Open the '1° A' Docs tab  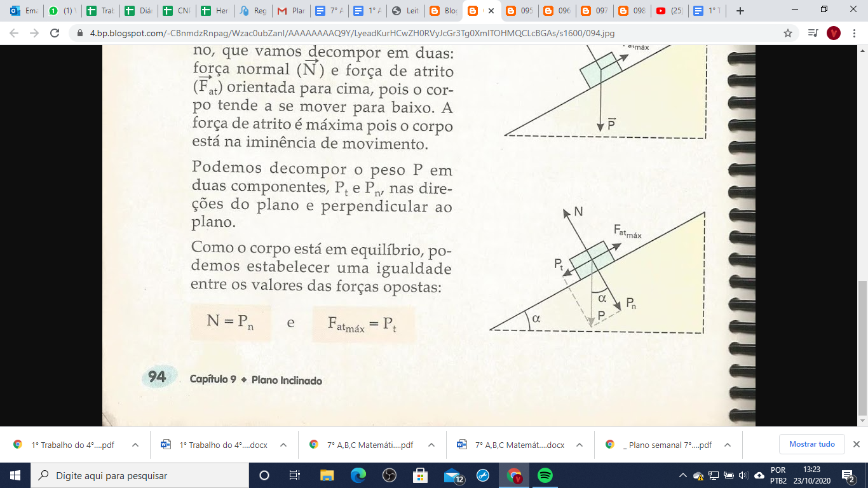coord(367,11)
